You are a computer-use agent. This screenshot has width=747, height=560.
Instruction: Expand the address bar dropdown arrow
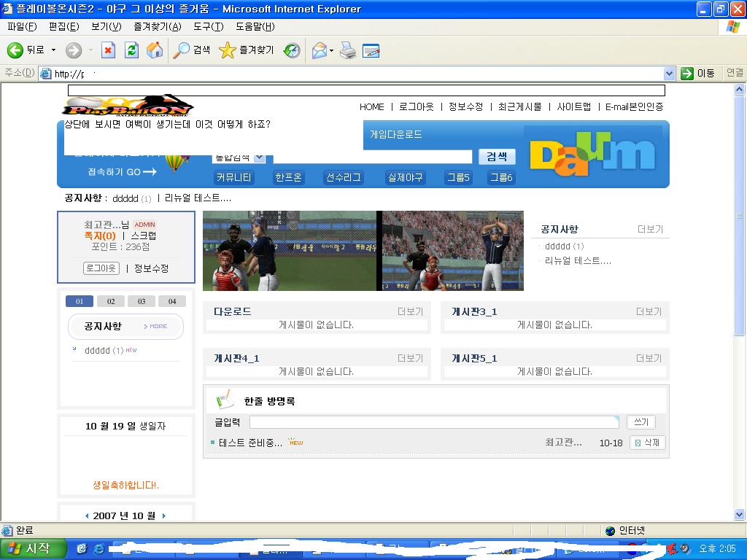pos(669,74)
